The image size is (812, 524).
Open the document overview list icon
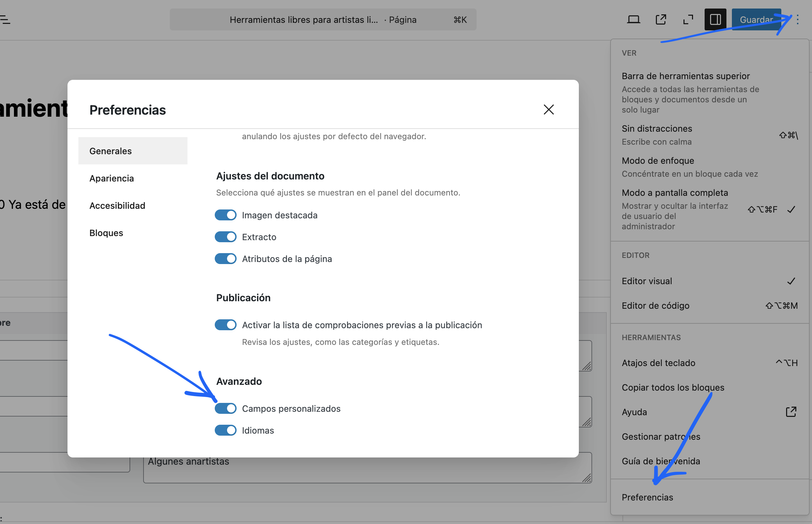click(x=5, y=20)
